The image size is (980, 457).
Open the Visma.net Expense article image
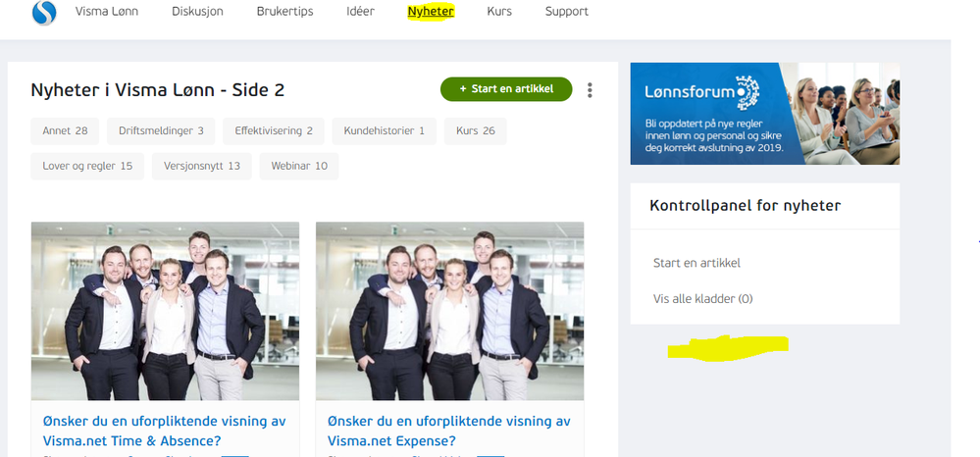tap(450, 311)
